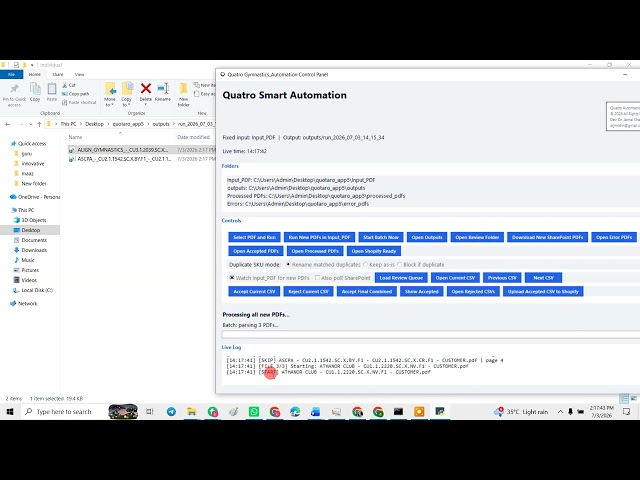Expand the This PC breadcrumb chevron
The image size is (640, 480).
pos(80,124)
